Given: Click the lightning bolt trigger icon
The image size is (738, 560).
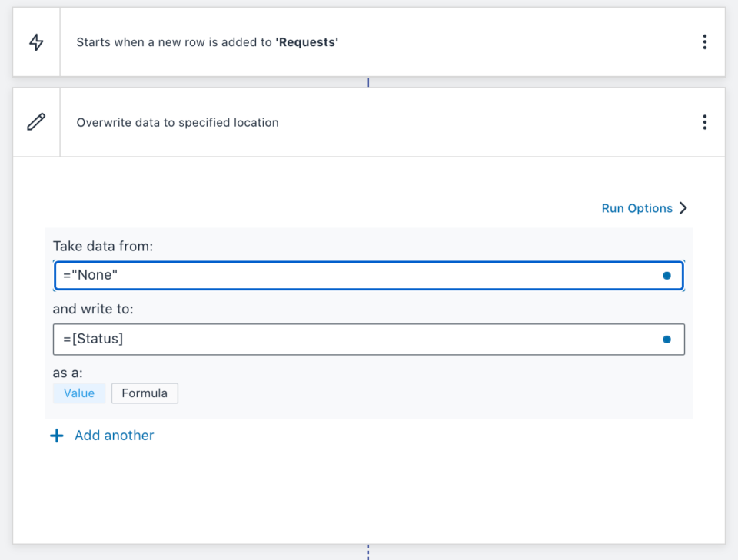Looking at the screenshot, I should [35, 42].
